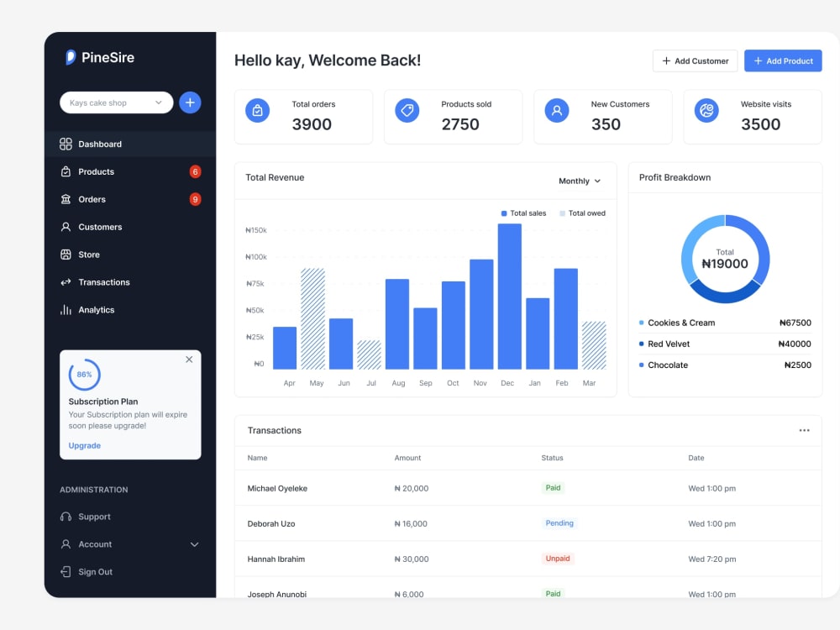The height and width of the screenshot is (630, 840).
Task: Click the hatched May bar in chart
Action: pos(312,318)
